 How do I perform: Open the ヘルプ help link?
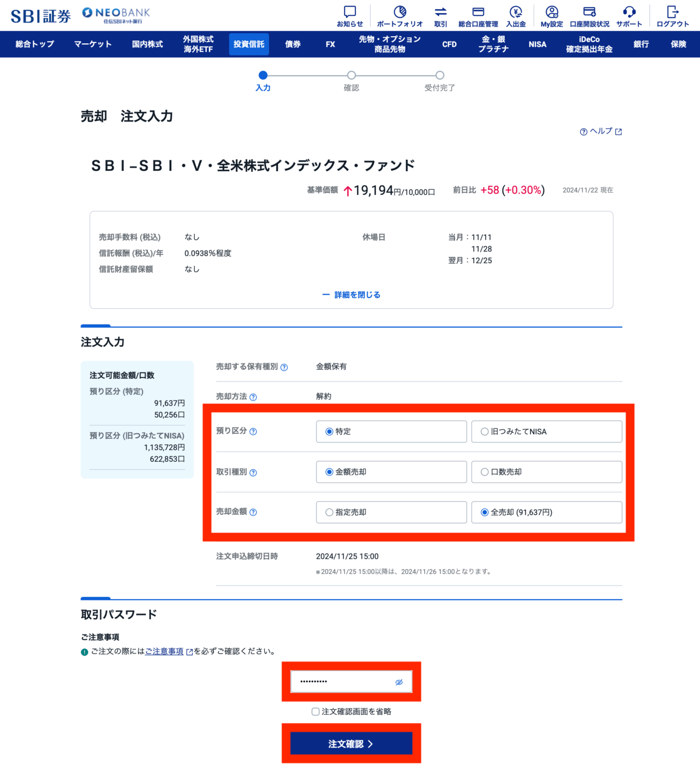[x=601, y=131]
